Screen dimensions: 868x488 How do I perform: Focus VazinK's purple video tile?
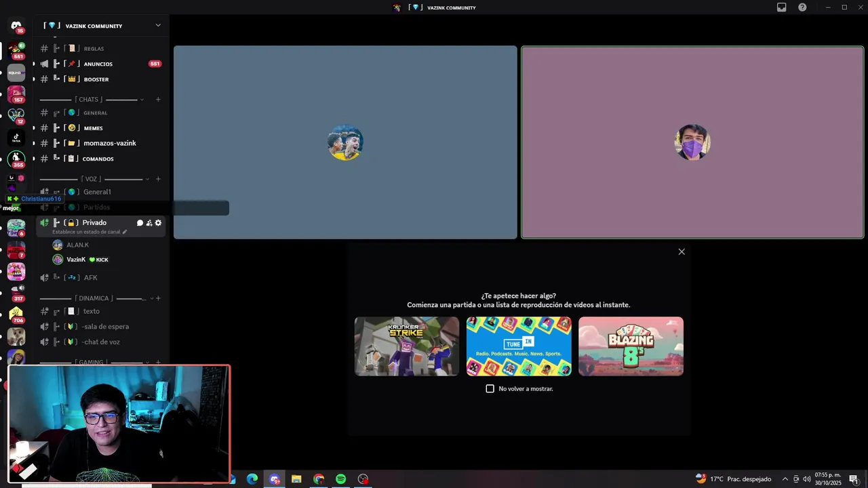[x=692, y=142]
